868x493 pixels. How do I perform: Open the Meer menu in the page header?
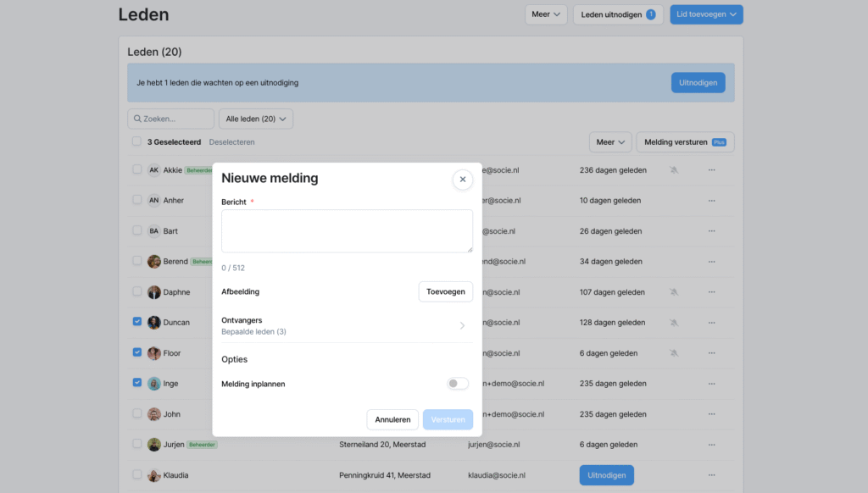546,14
